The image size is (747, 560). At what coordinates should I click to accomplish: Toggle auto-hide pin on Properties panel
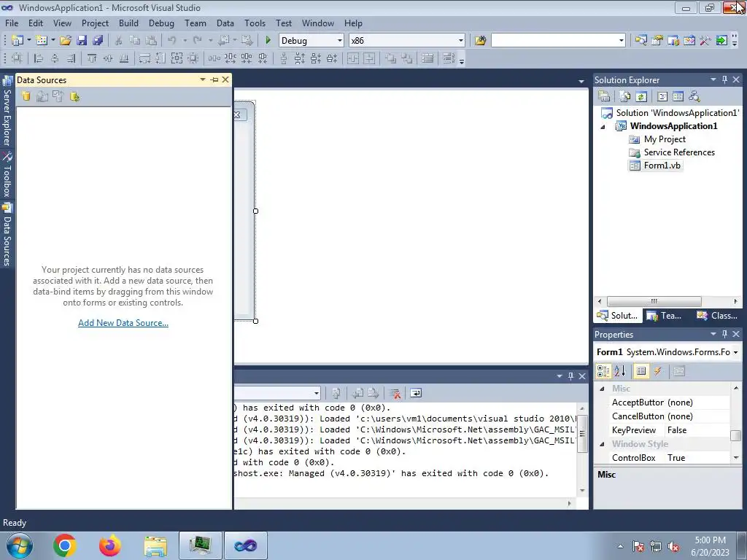pyautogui.click(x=724, y=334)
